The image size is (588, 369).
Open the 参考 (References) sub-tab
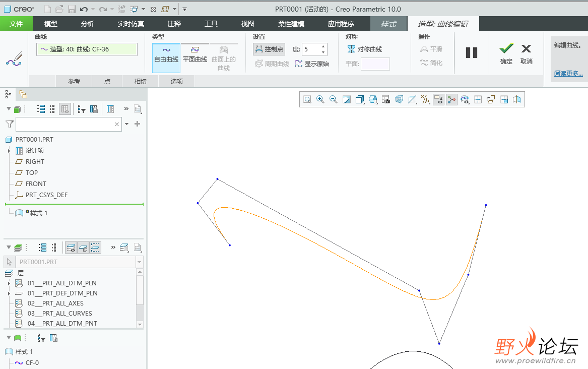pyautogui.click(x=74, y=81)
